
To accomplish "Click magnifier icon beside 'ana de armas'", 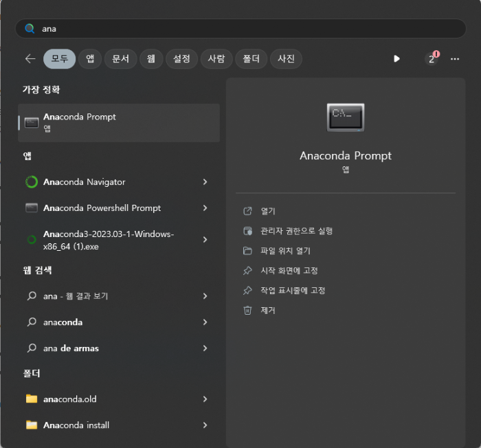I will (x=32, y=348).
